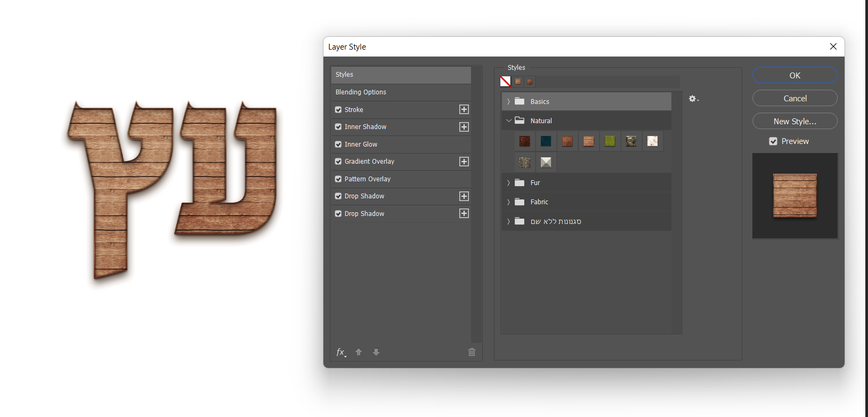This screenshot has width=868, height=417.
Task: Click the OK button
Action: pyautogui.click(x=795, y=75)
